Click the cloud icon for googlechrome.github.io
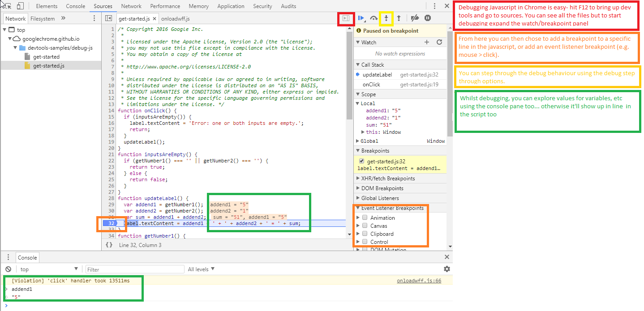 17,39
